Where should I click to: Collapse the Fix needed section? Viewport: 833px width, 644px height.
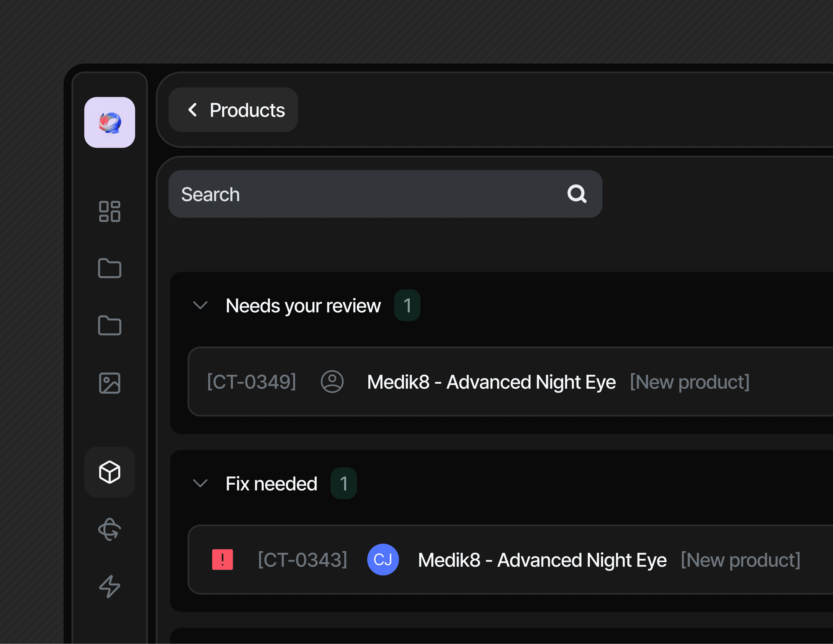click(x=200, y=483)
